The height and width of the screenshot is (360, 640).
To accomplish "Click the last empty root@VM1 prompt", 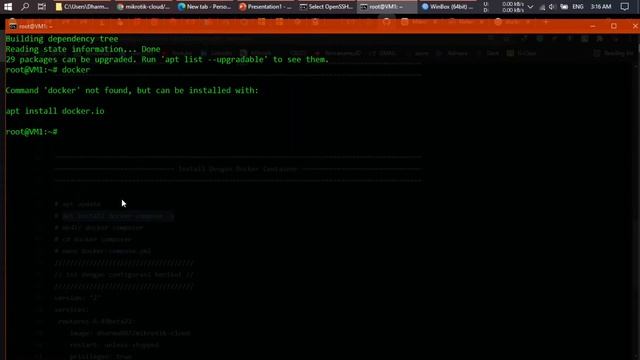I will point(31,132).
